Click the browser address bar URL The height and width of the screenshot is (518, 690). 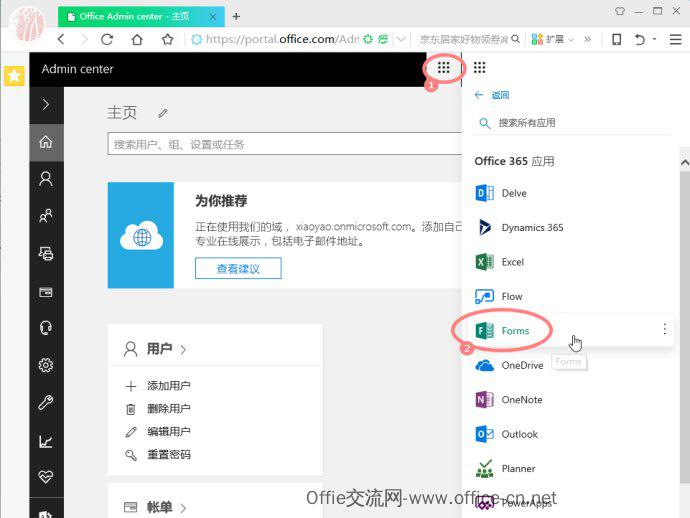coord(282,39)
